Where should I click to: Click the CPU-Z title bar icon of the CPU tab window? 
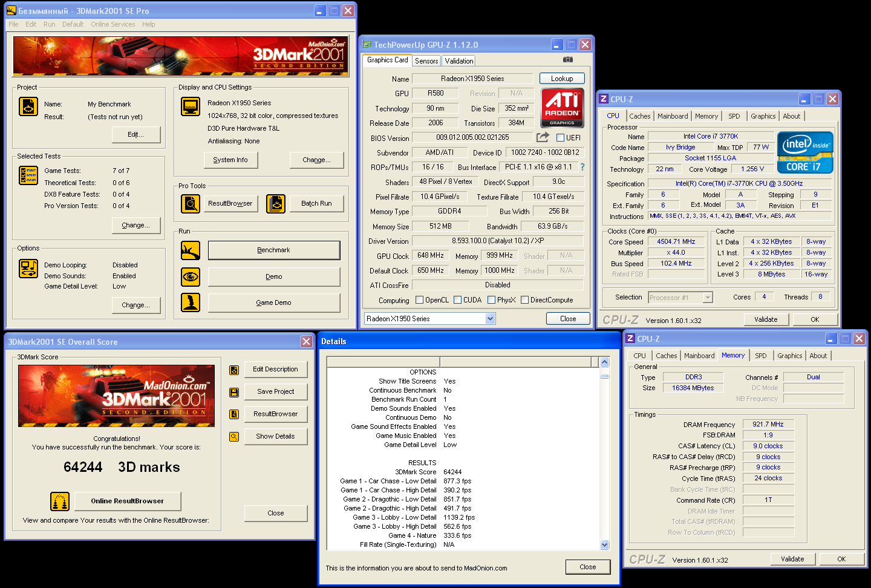603,99
